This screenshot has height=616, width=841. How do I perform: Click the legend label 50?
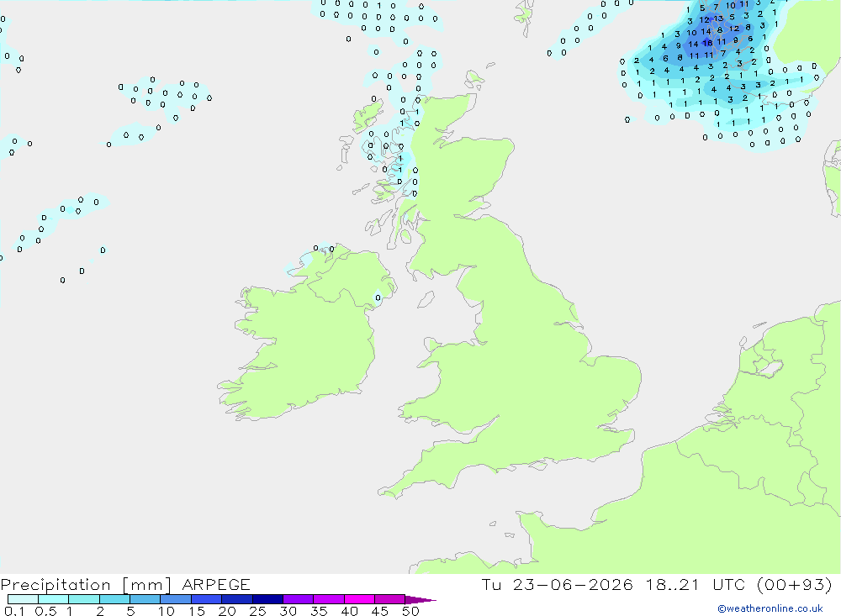[x=410, y=611]
